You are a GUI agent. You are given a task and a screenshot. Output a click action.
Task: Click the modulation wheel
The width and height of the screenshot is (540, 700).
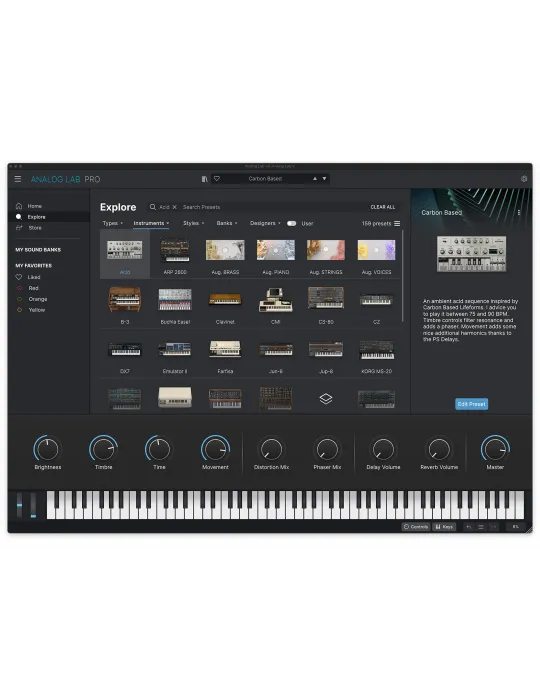(x=33, y=505)
